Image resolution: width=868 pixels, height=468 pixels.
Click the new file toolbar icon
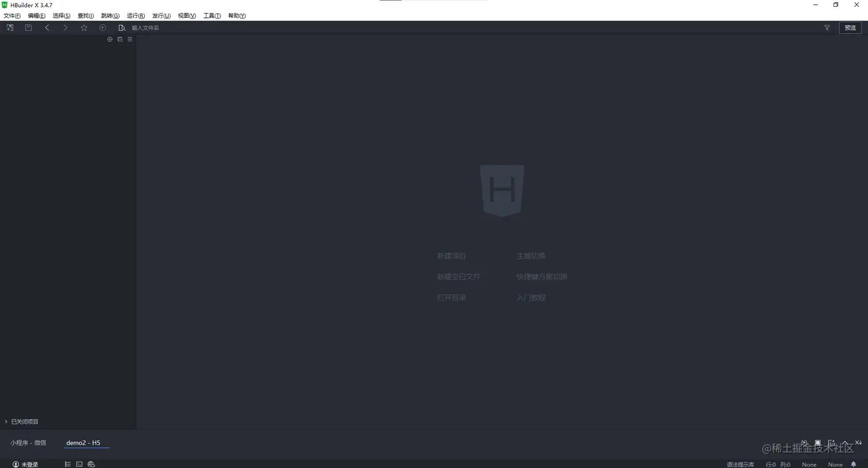10,28
